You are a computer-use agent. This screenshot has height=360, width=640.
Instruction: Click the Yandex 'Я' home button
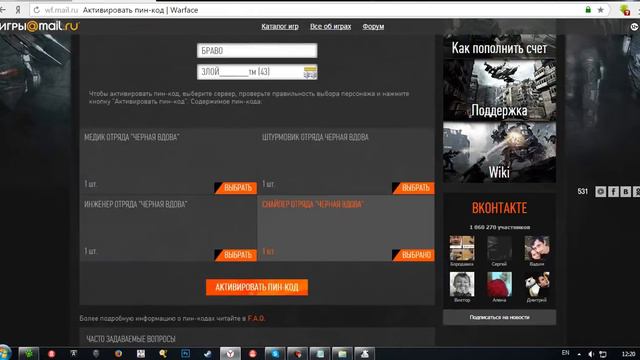18,10
